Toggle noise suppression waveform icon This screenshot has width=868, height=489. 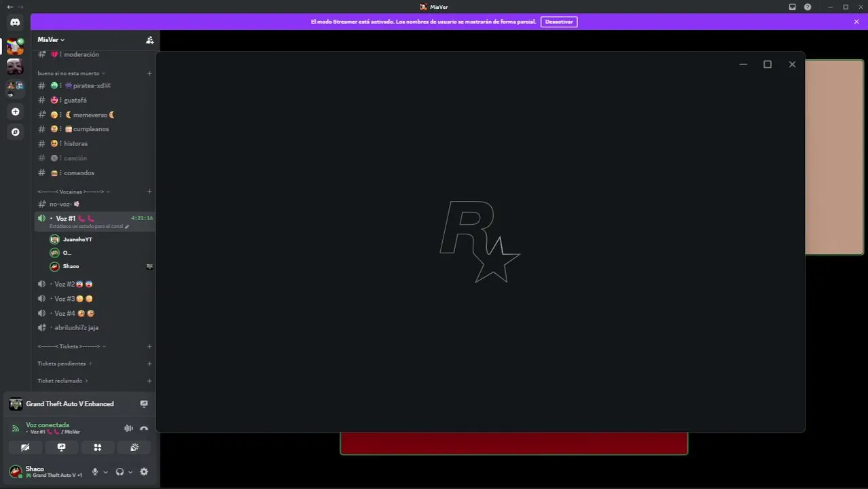point(128,429)
